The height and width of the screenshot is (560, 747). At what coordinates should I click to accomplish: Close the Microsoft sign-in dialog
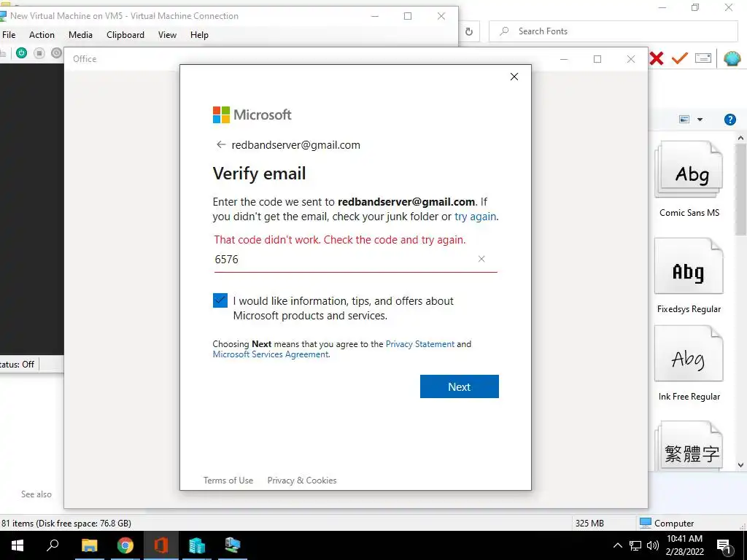pos(514,77)
